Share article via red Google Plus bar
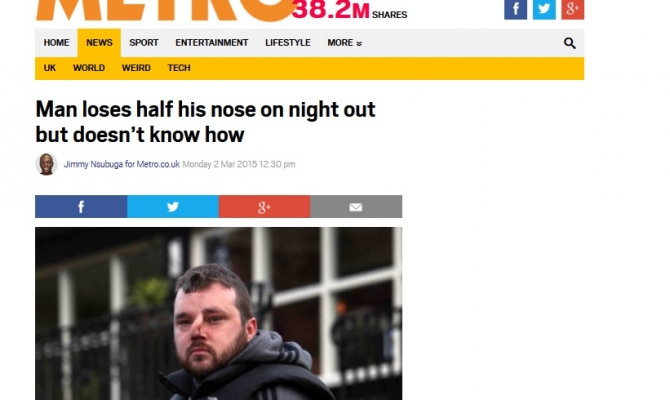The height and width of the screenshot is (400, 670). (x=264, y=207)
